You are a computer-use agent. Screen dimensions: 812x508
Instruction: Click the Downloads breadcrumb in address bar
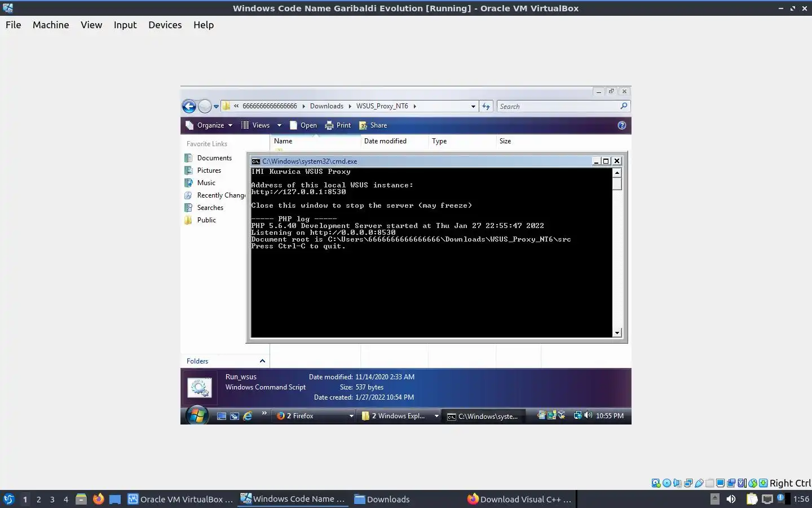click(326, 106)
